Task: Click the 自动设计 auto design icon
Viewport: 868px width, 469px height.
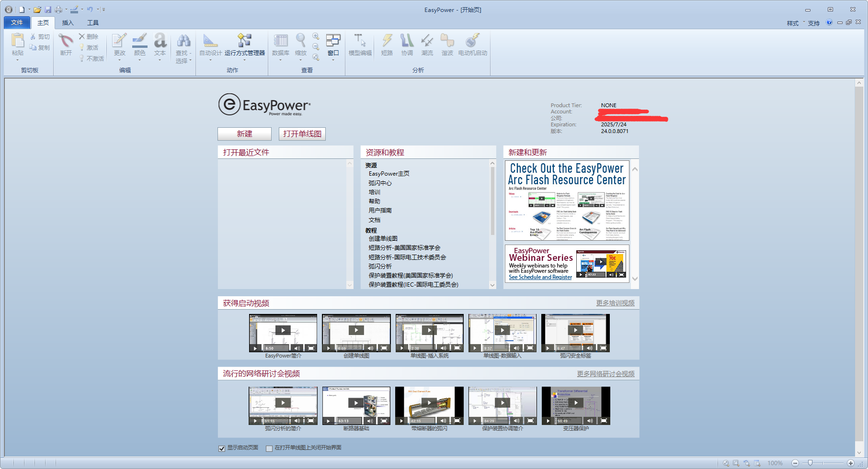Action: click(210, 40)
